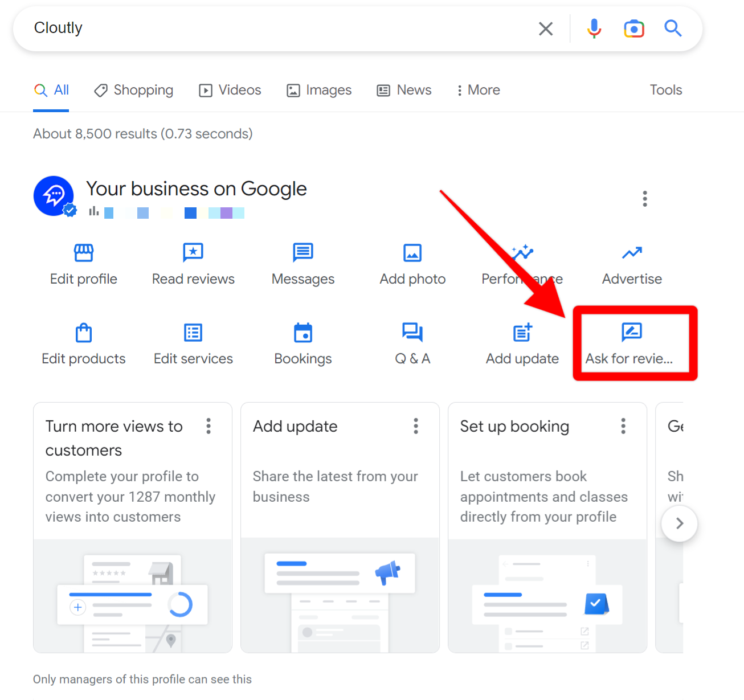Click the Add photo icon
The width and height of the screenshot is (744, 700).
[412, 253]
